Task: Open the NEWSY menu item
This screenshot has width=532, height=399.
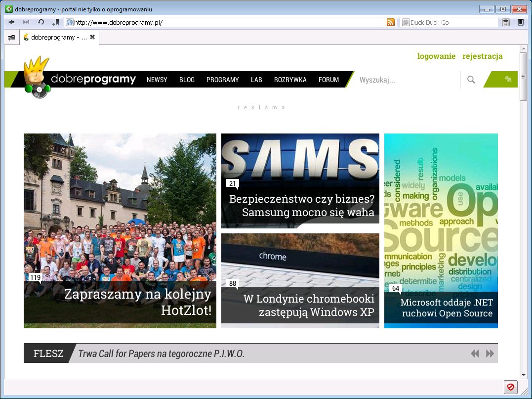Action: tap(157, 80)
